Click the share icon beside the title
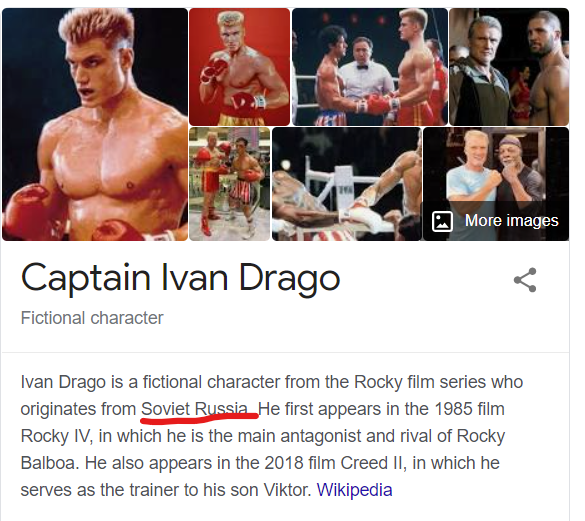This screenshot has width=585, height=521. point(525,280)
